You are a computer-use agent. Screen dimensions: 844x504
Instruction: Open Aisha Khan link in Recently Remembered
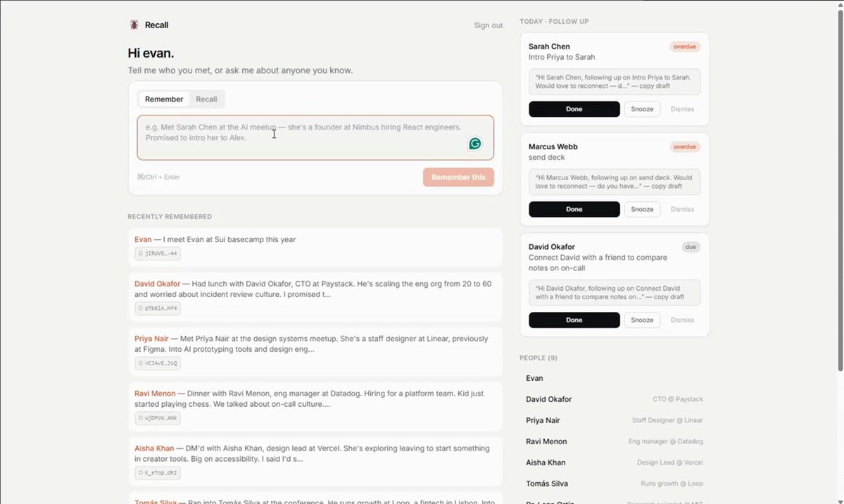pyautogui.click(x=154, y=448)
